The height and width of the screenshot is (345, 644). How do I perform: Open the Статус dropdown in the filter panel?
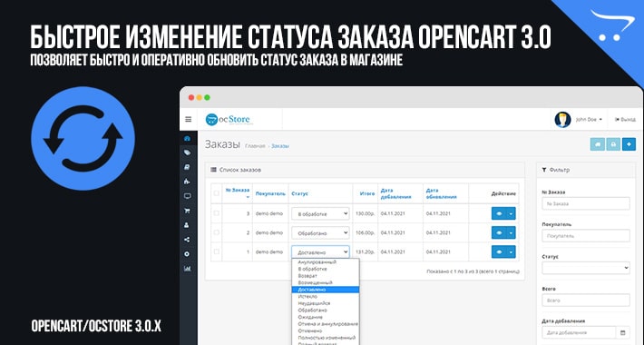coord(586,268)
